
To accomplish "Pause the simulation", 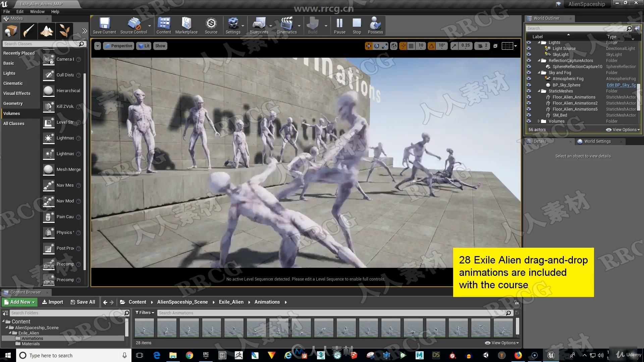I will tap(339, 25).
